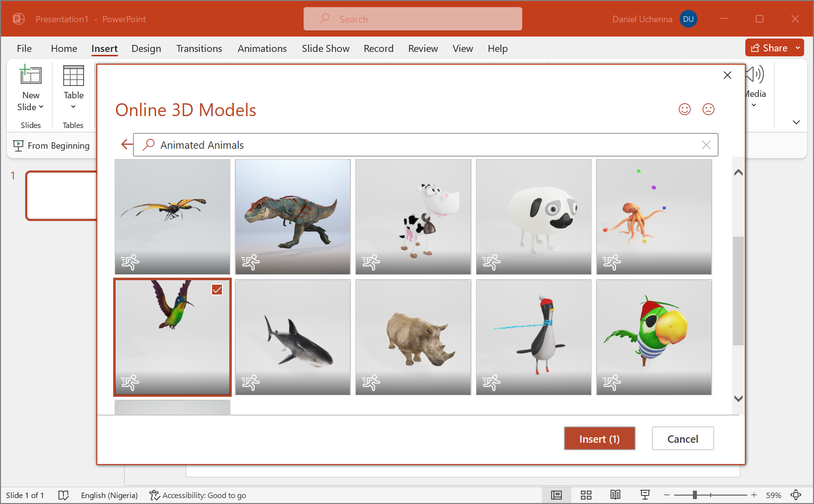Open the Animations ribbon tab
The image size is (814, 504).
(x=262, y=48)
